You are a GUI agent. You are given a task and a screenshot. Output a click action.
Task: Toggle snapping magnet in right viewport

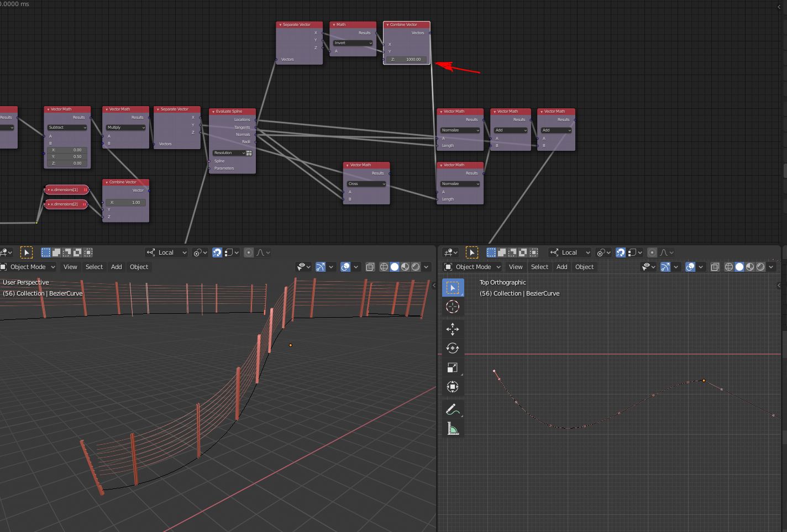(621, 252)
